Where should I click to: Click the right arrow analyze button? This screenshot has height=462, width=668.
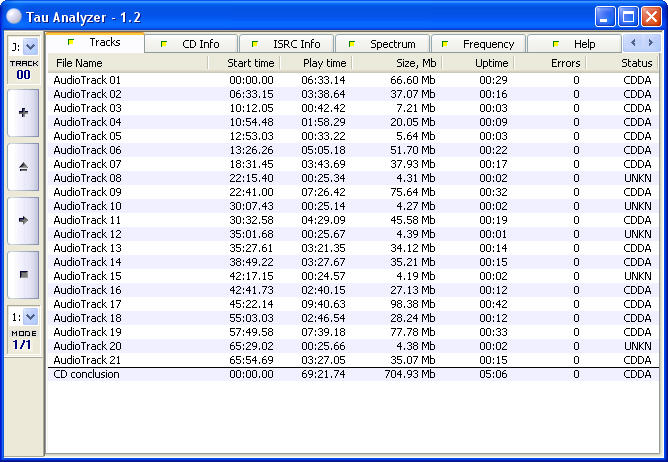click(23, 220)
